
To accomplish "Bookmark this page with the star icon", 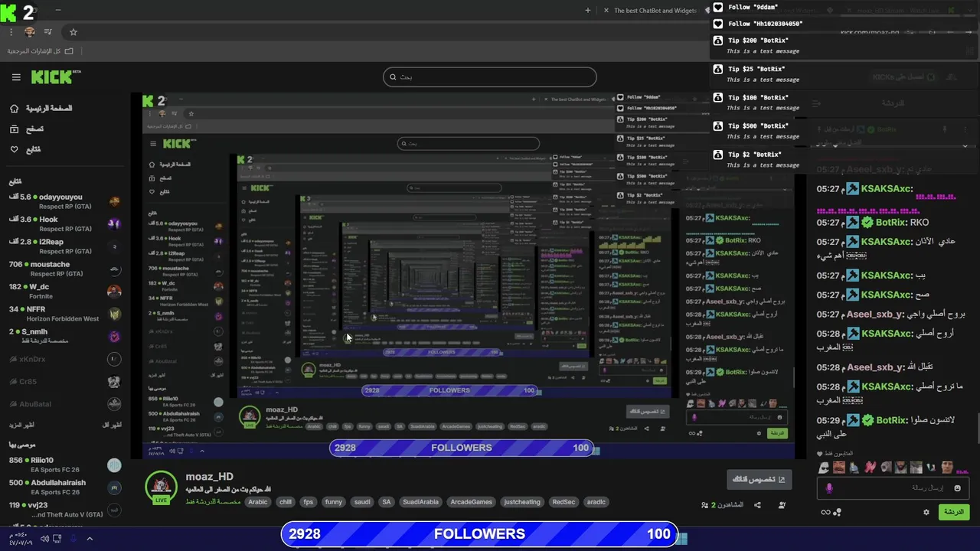I will click(x=73, y=32).
